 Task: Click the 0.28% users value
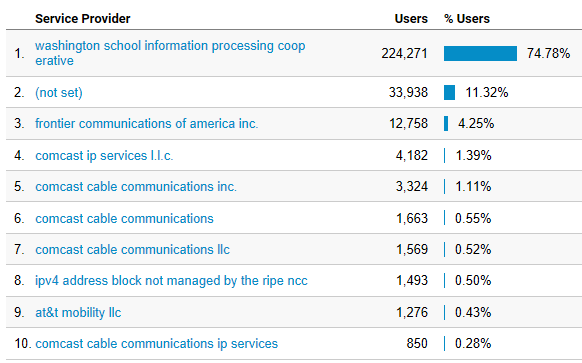pyautogui.click(x=473, y=344)
